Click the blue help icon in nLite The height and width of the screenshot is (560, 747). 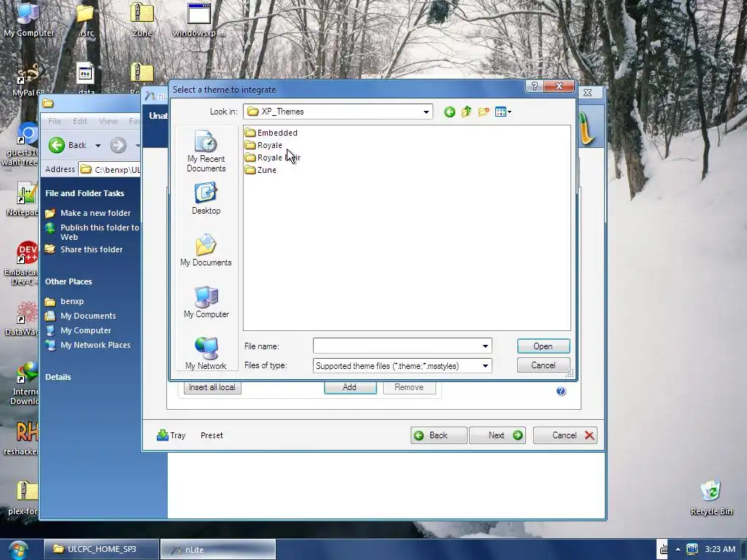click(x=561, y=392)
